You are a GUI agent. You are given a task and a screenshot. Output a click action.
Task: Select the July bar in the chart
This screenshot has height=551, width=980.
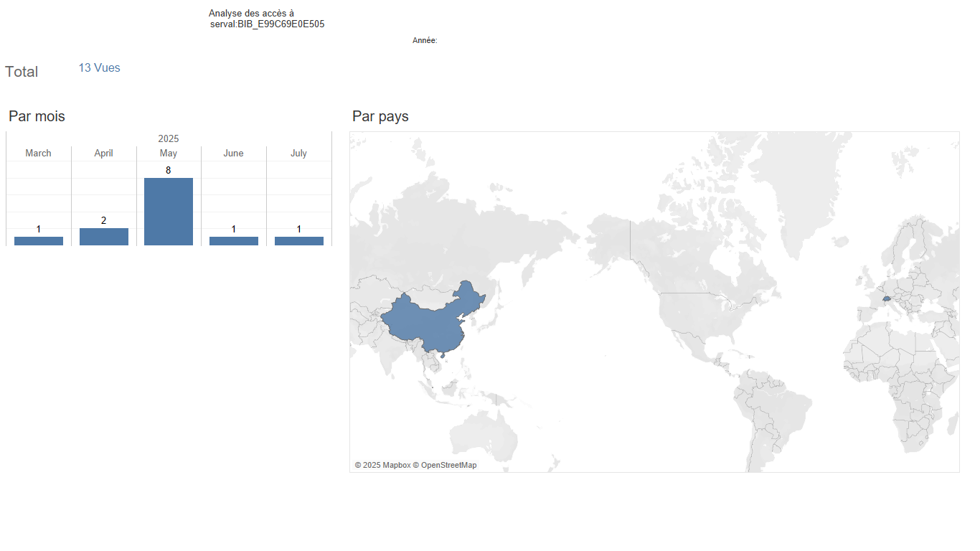coord(298,241)
